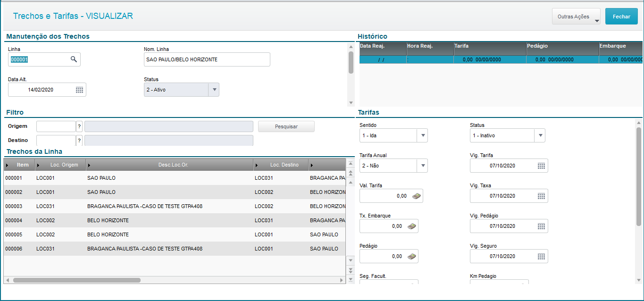Screen dimensions: 644x301
Task: Open the Tarifa Anual dropdown 2 - Não
Action: 423,166
